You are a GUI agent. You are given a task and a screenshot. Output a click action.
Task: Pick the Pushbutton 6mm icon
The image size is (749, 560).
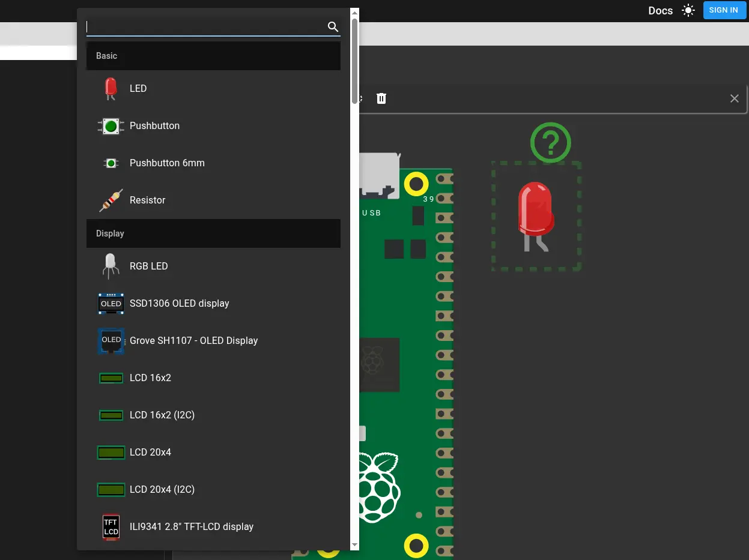pos(111,163)
